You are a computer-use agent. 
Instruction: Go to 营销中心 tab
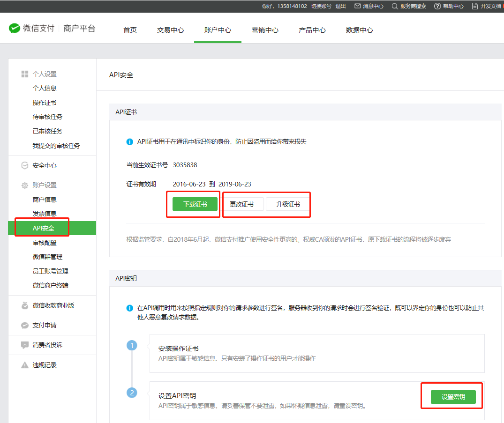point(265,30)
